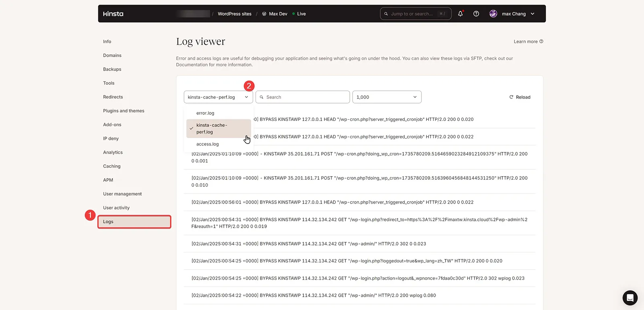Screen dimensions: 644x310
Task: Open the kinsta-cache-perf.log file dropdown
Action: [x=218, y=97]
